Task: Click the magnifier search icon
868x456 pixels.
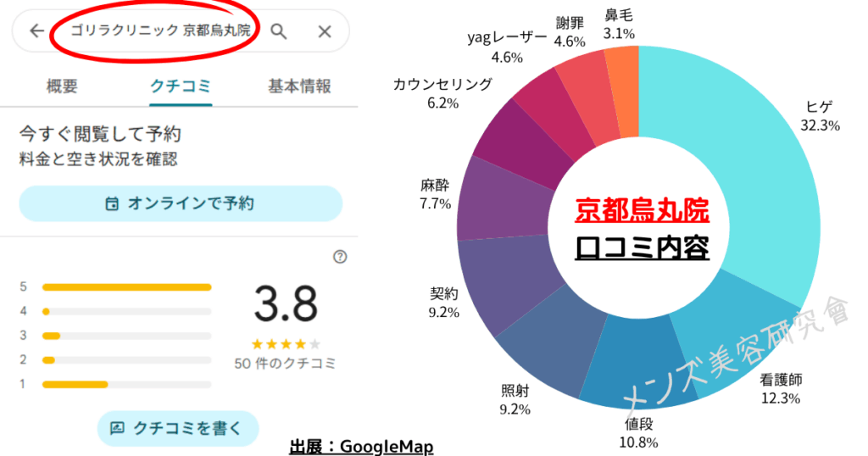Action: pos(278,31)
